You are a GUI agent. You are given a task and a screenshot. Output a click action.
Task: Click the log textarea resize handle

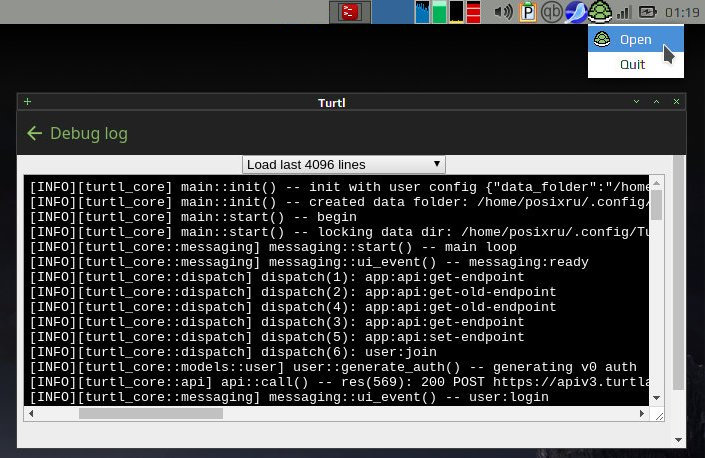click(x=659, y=416)
